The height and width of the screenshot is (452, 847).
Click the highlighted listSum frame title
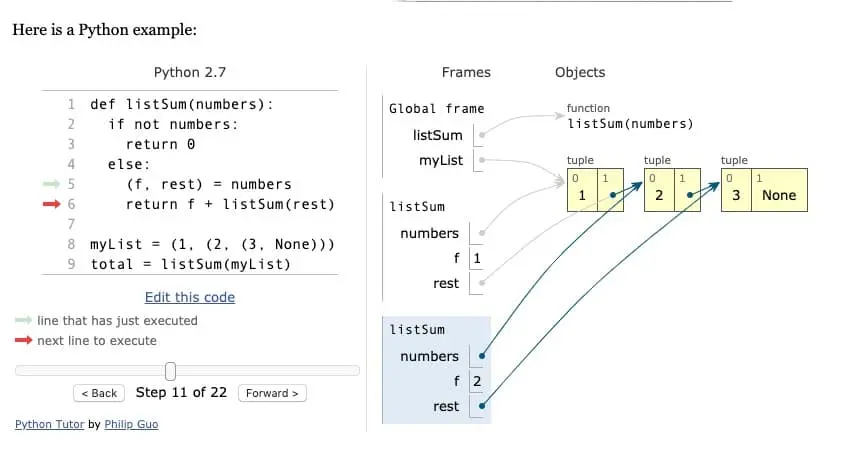pyautogui.click(x=417, y=329)
